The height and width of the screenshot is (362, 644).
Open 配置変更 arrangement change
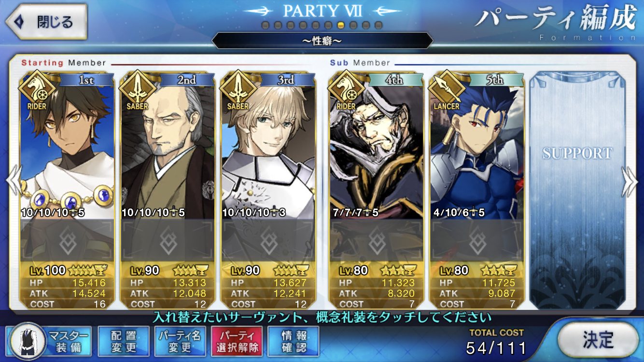click(123, 341)
